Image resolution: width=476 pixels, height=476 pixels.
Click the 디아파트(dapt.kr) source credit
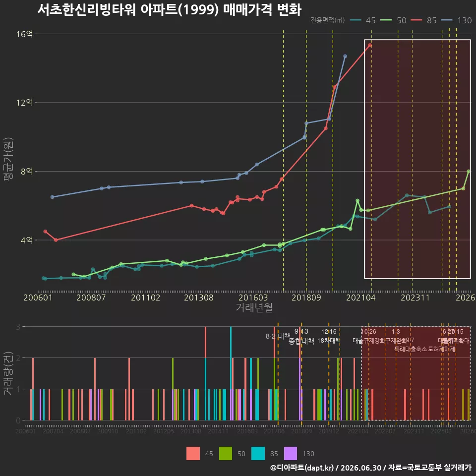pyautogui.click(x=302, y=468)
